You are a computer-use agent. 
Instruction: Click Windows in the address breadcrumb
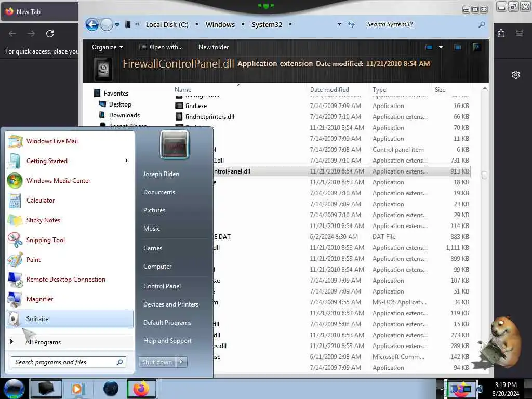pos(220,25)
